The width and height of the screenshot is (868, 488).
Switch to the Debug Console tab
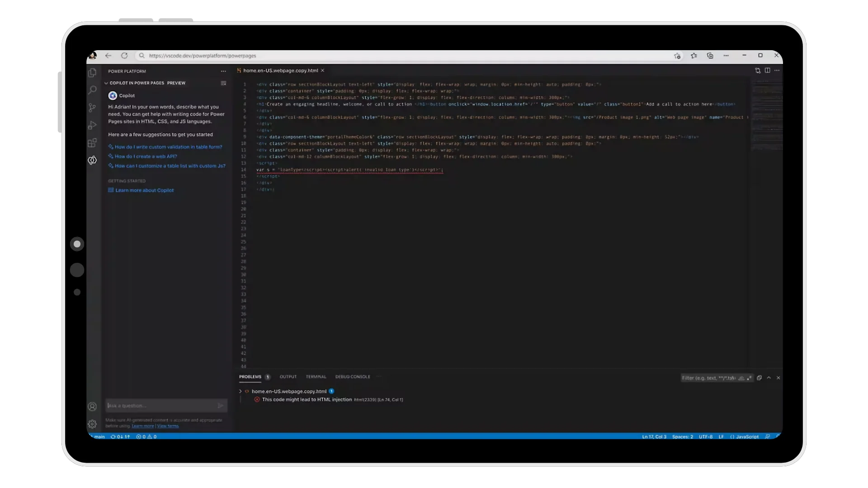click(x=353, y=377)
